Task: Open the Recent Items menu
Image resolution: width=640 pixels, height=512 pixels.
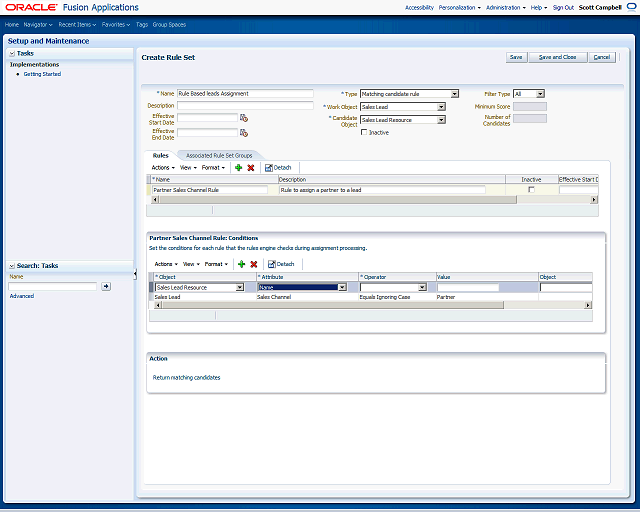Action: pyautogui.click(x=77, y=24)
